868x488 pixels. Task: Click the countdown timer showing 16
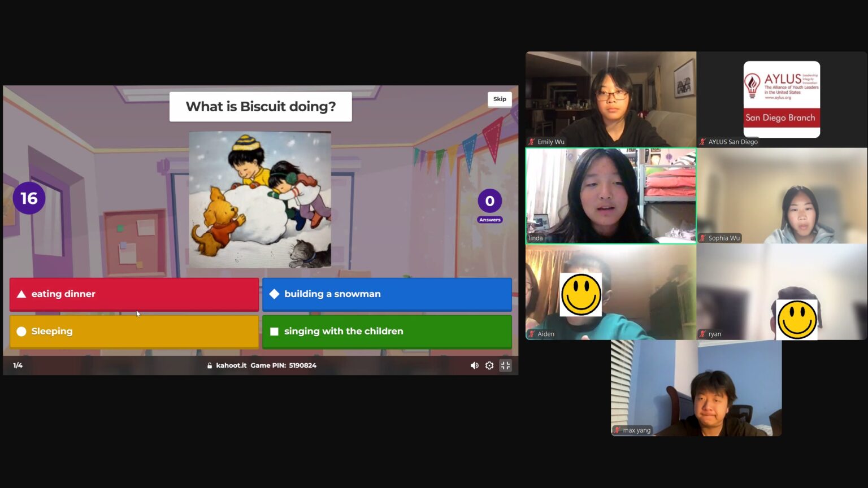(29, 198)
